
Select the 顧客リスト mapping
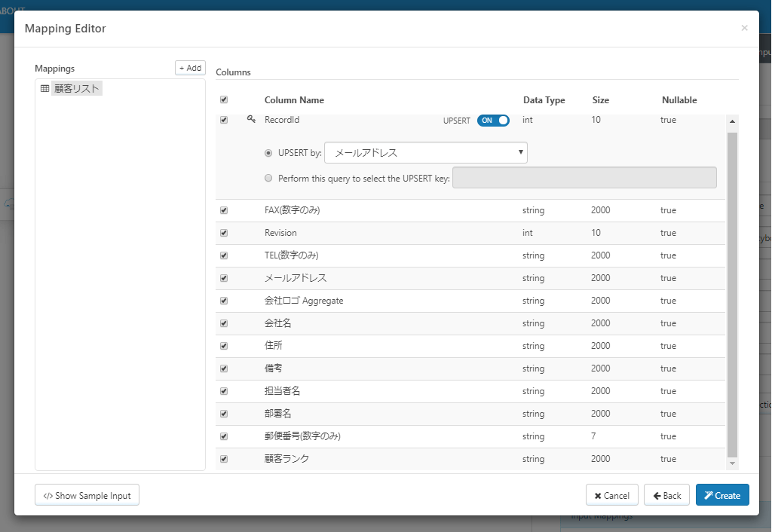[x=77, y=89]
